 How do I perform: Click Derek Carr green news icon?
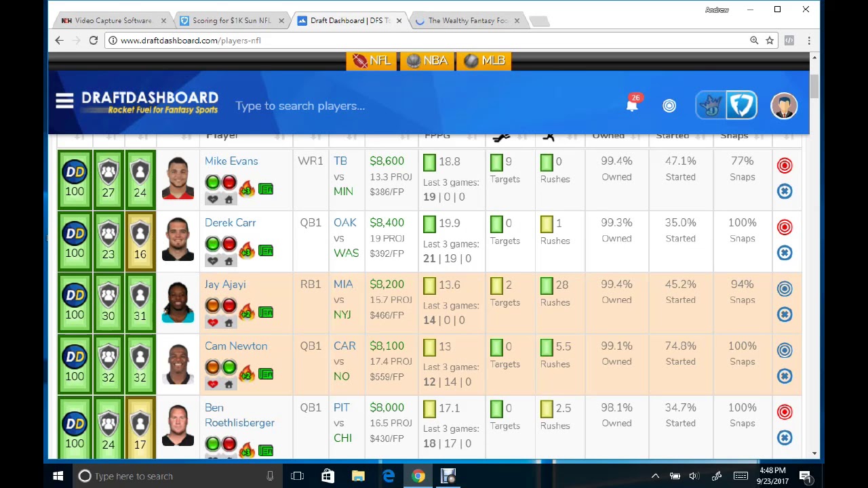point(266,251)
